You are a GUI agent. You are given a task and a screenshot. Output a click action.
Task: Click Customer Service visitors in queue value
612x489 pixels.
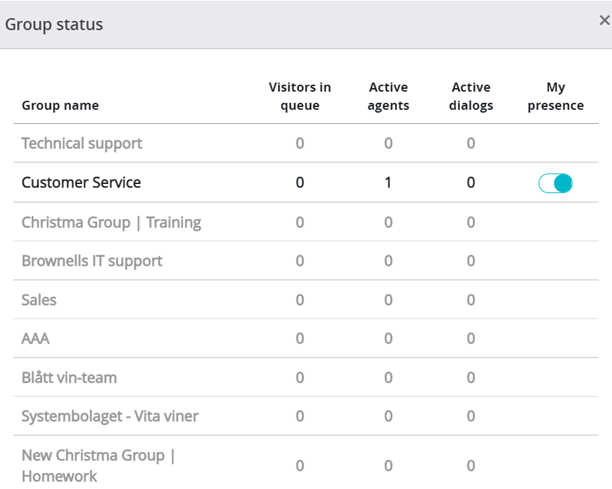click(299, 183)
